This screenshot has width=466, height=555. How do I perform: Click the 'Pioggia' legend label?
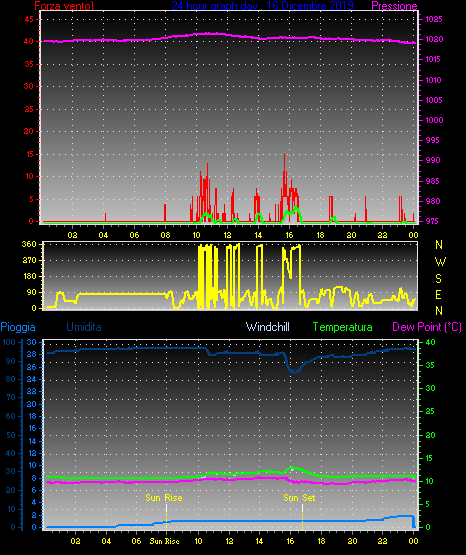point(18,327)
